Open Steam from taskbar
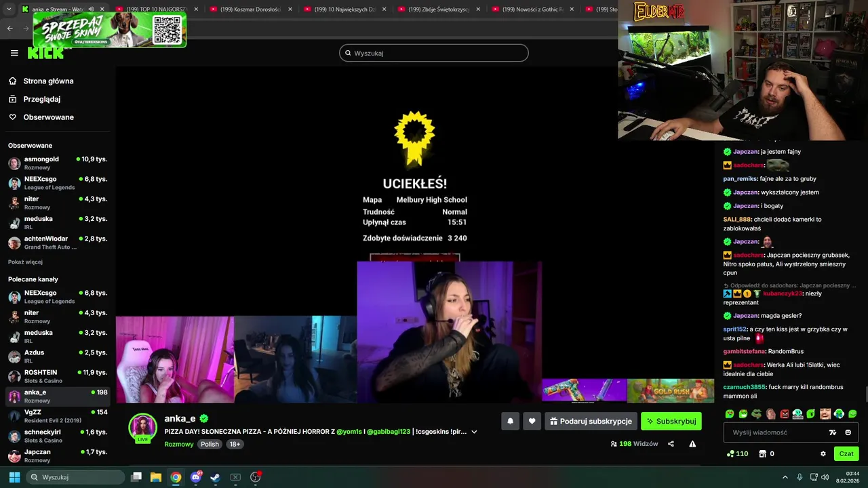The height and width of the screenshot is (488, 868). [215, 477]
